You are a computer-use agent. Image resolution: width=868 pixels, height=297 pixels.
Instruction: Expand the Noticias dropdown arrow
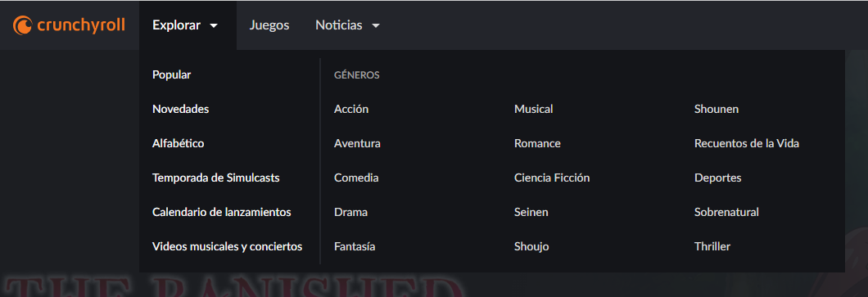click(376, 25)
